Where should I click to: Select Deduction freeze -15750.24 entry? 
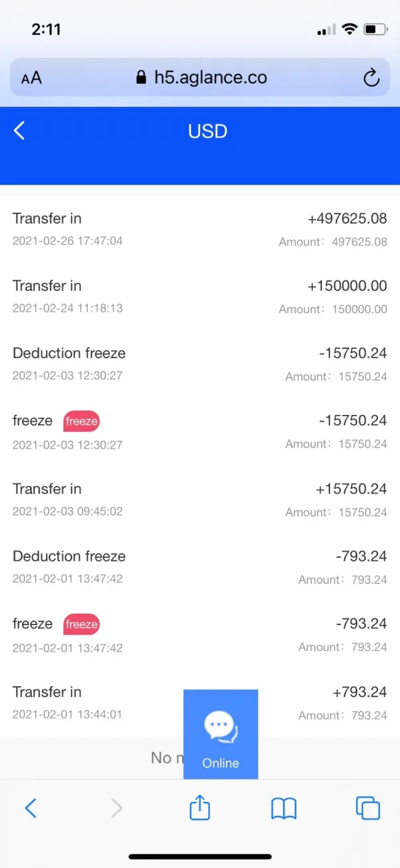click(x=200, y=364)
